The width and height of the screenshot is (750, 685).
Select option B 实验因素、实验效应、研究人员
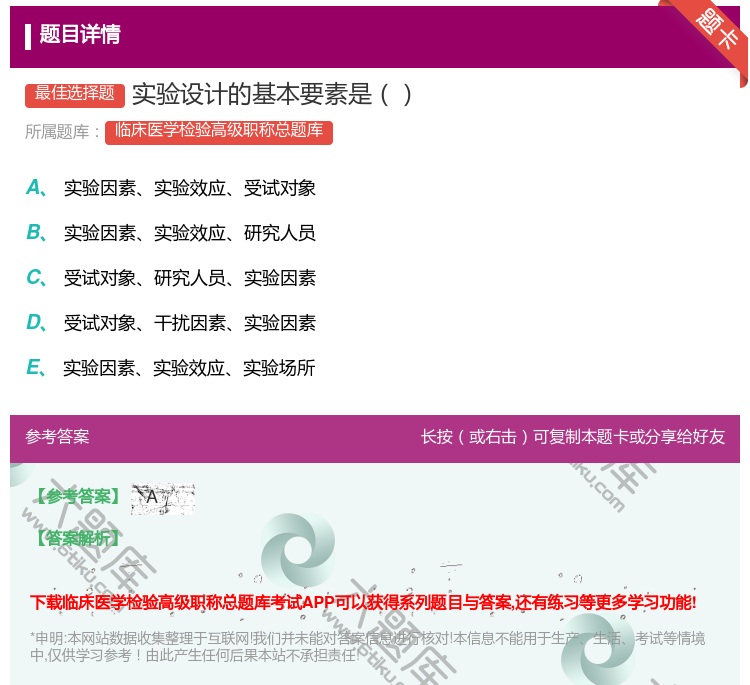[x=171, y=233]
